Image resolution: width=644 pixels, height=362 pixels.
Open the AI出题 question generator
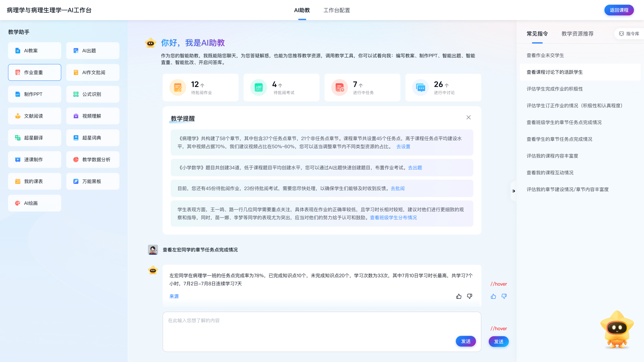93,51
